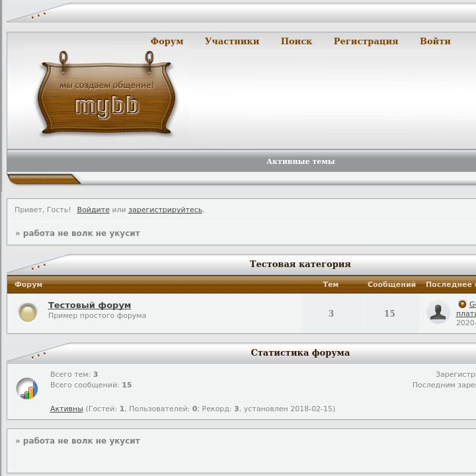
Task: Click the Тестовая категория heading
Action: pyautogui.click(x=300, y=264)
